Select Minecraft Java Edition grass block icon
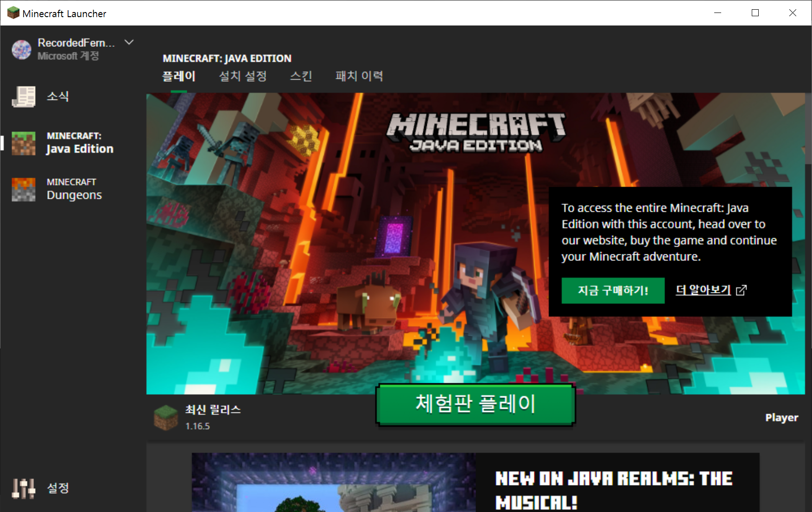Viewport: 812px width, 512px height. 24,143
